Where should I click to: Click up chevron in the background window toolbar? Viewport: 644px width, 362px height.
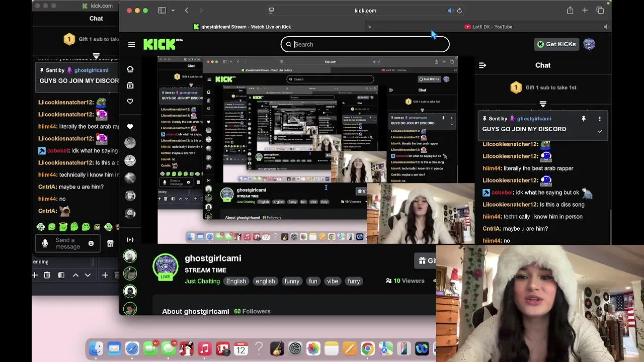click(75, 275)
